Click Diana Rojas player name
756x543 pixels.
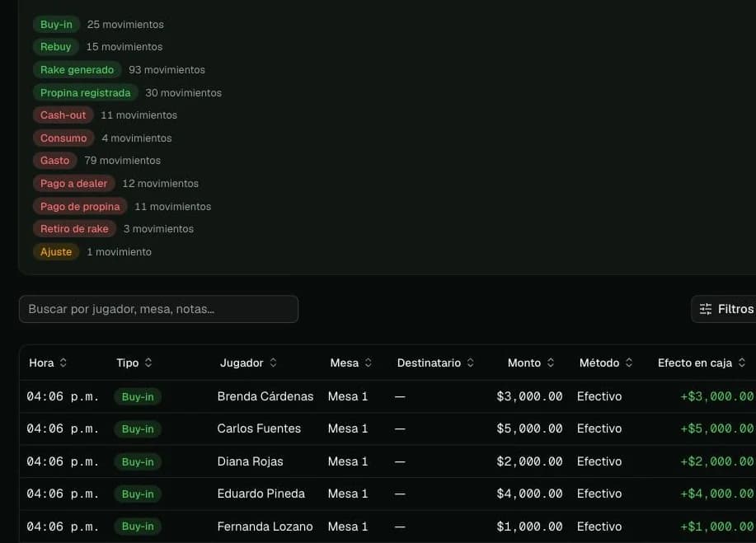point(251,461)
